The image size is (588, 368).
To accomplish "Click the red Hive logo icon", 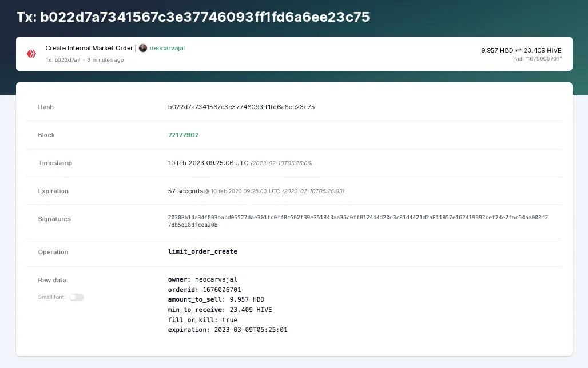I will click(x=31, y=54).
